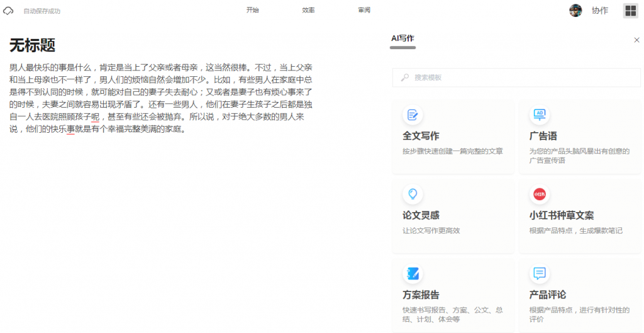644x333 pixels.
Task: Click the 产品评论 chat bubble icon
Action: pyautogui.click(x=539, y=273)
